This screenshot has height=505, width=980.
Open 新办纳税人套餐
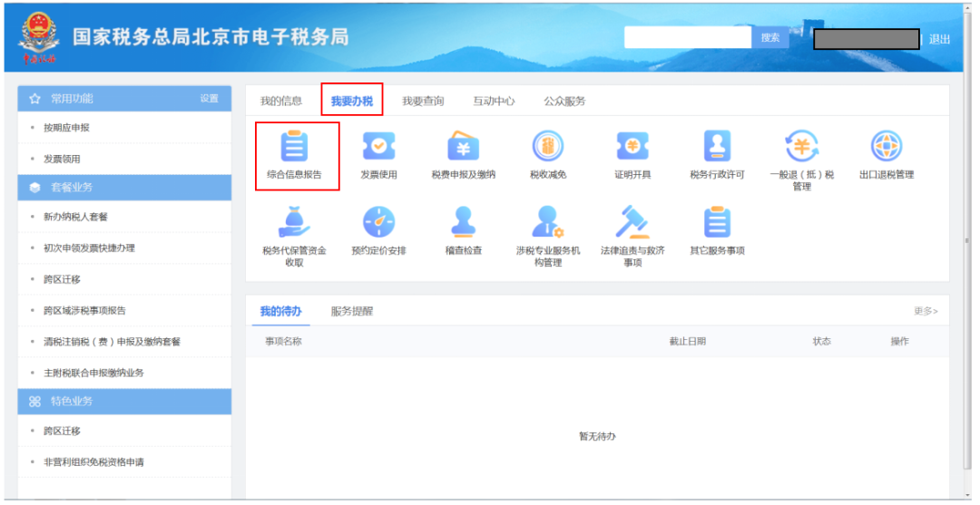(75, 217)
